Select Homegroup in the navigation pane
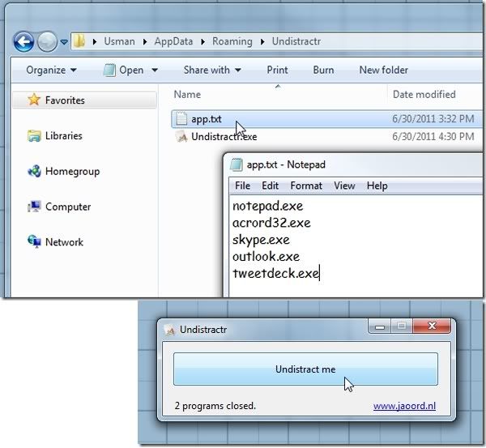The height and width of the screenshot is (448, 486). coord(72,172)
